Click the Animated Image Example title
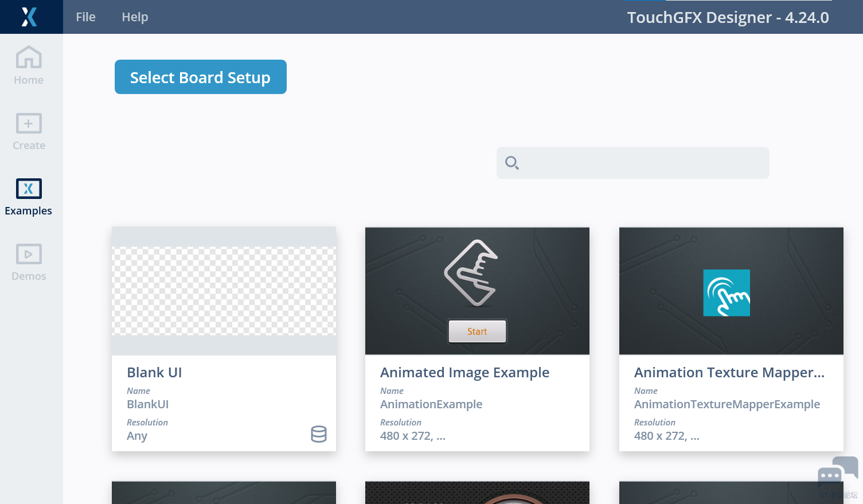Viewport: 863px width, 504px height. coord(464,373)
